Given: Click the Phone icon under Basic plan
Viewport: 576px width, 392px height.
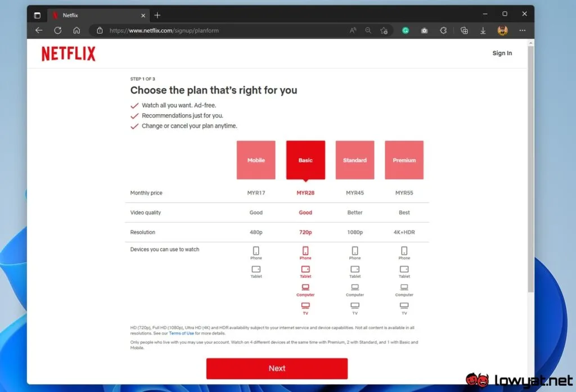Looking at the screenshot, I should (305, 251).
